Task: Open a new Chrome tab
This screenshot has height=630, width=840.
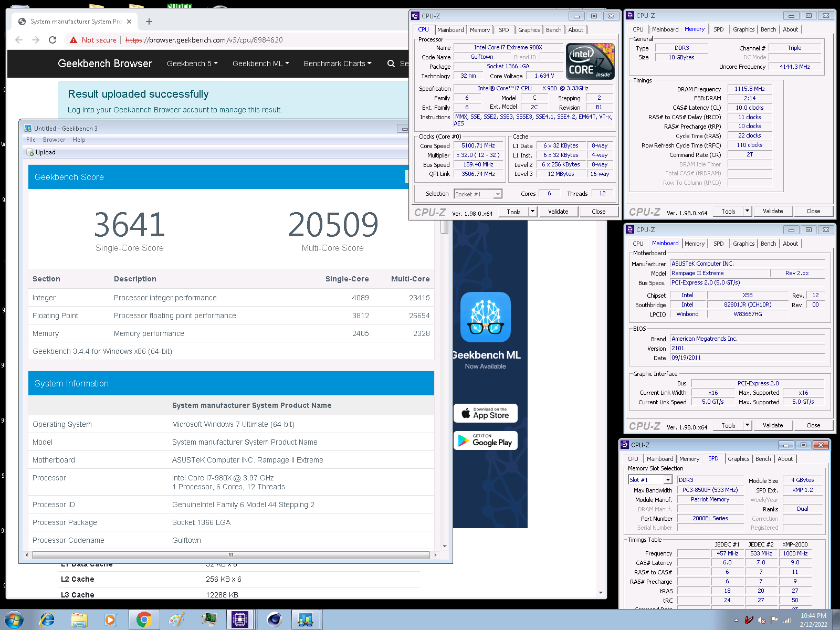Action: pos(149,22)
